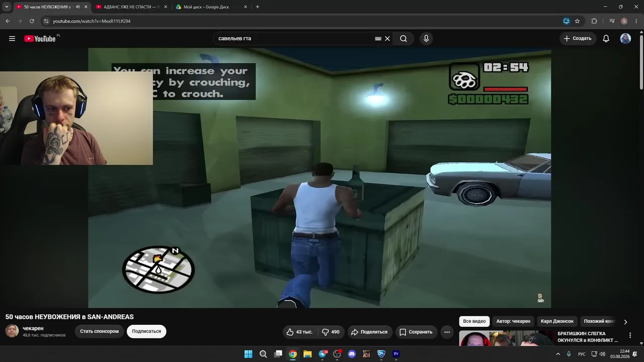644x362 pixels.
Task: Open Adobe Premiere Pro from the taskbar
Action: pos(396,354)
